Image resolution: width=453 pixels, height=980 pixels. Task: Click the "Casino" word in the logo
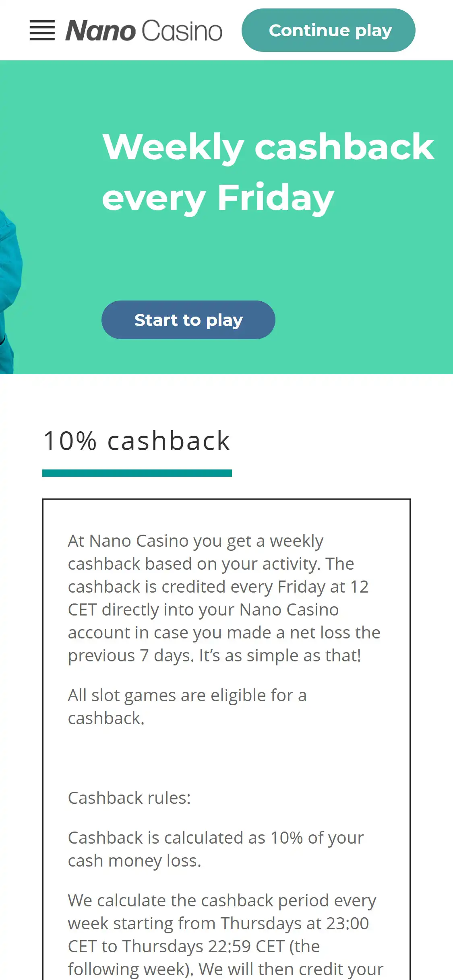pyautogui.click(x=182, y=31)
